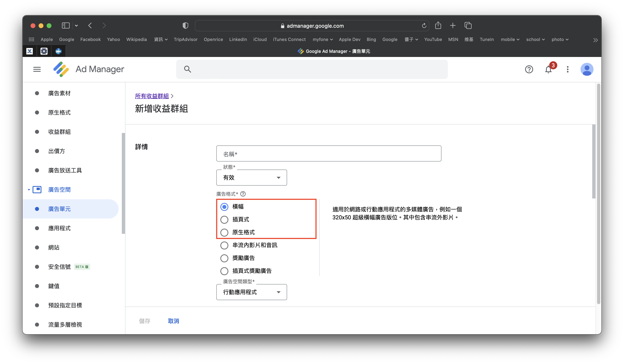Select the 原生格式 radio option

pyautogui.click(x=224, y=232)
